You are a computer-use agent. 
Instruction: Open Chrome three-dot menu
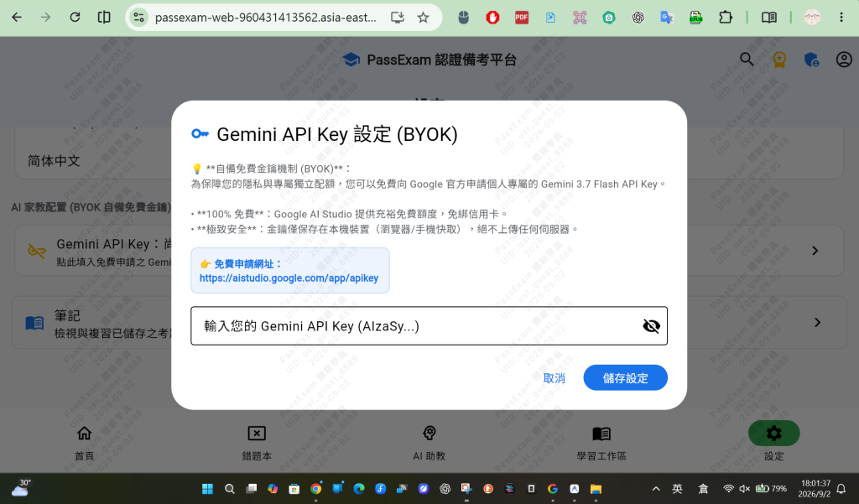click(841, 18)
